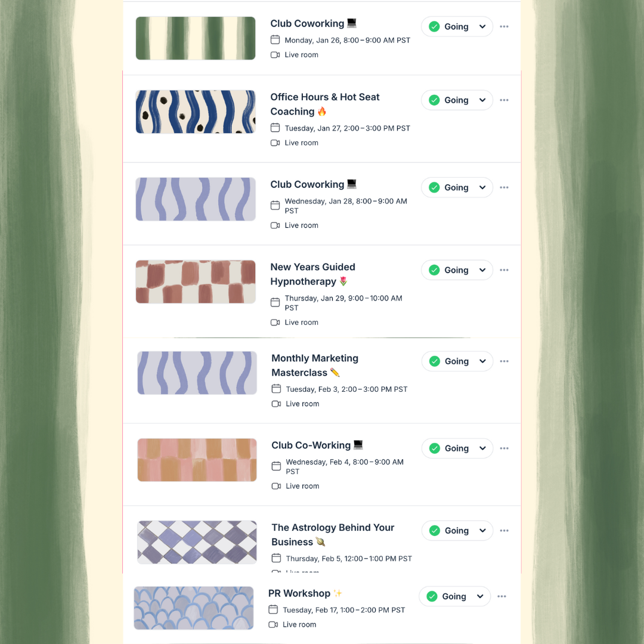This screenshot has height=644, width=644.
Task: Expand Going dropdown arrow for Monday Club Coworking
Action: tap(482, 27)
